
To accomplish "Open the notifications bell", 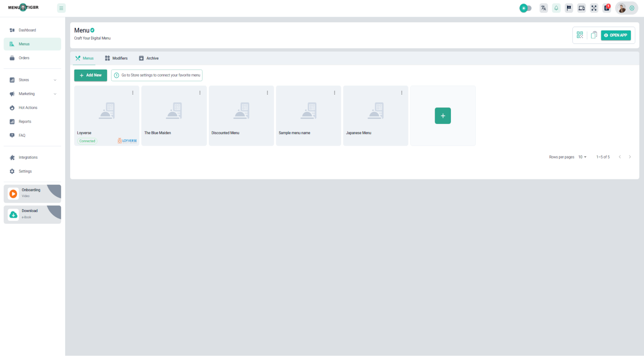I will pos(556,8).
